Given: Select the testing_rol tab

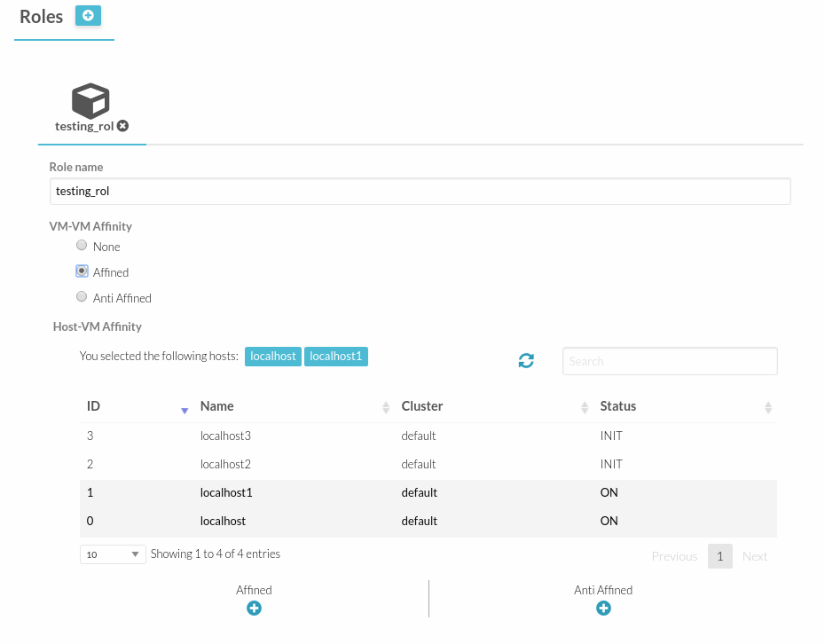Looking at the screenshot, I should [82, 126].
